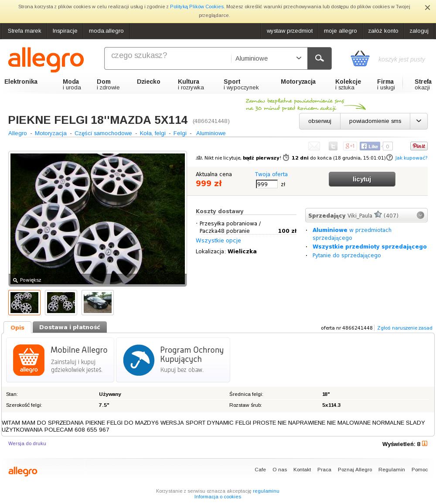Screen dimensions: 436x504
Task: Click the licytuj bid button
Action: click(362, 179)
